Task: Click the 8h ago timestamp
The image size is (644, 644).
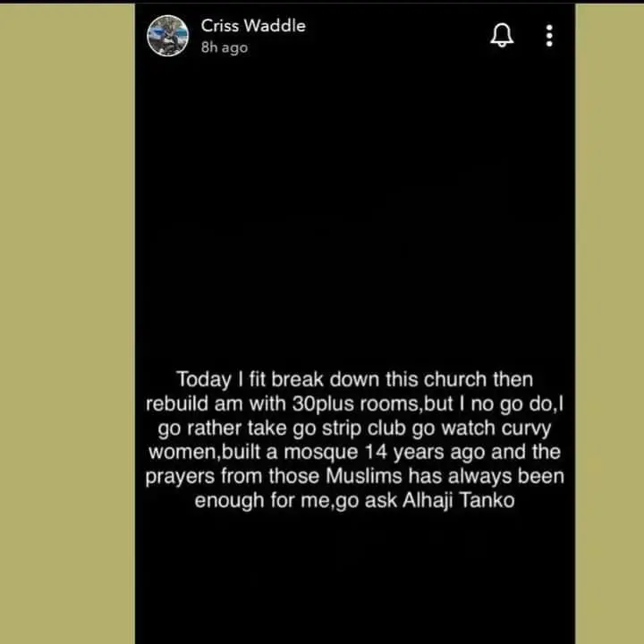Action: 225,47
